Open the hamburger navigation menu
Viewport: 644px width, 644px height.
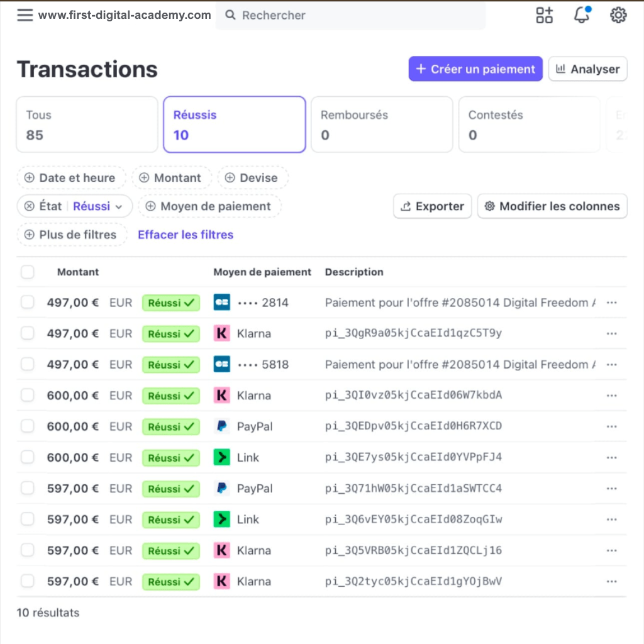(25, 15)
